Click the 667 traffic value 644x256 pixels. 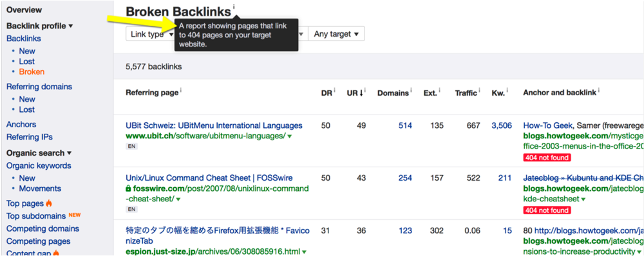pyautogui.click(x=473, y=125)
